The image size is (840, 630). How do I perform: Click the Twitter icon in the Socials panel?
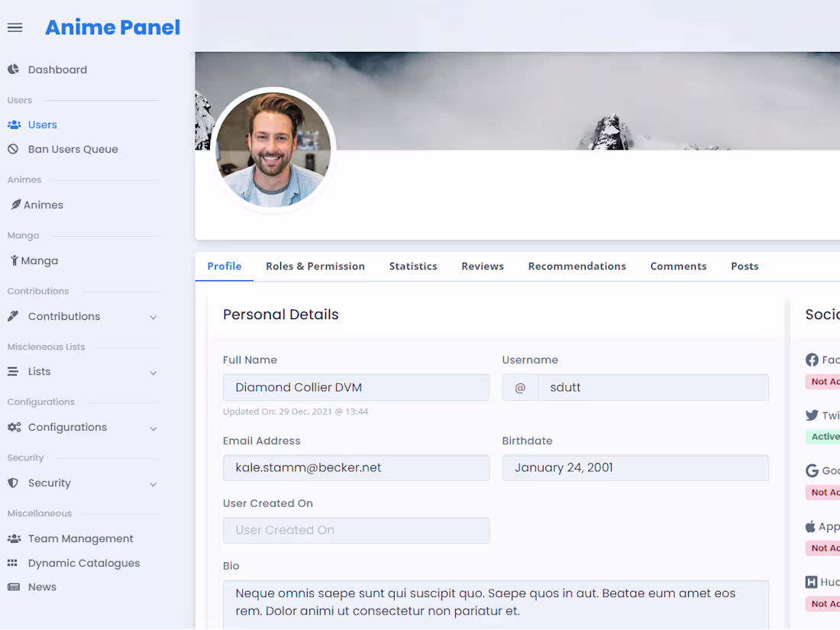pyautogui.click(x=811, y=415)
